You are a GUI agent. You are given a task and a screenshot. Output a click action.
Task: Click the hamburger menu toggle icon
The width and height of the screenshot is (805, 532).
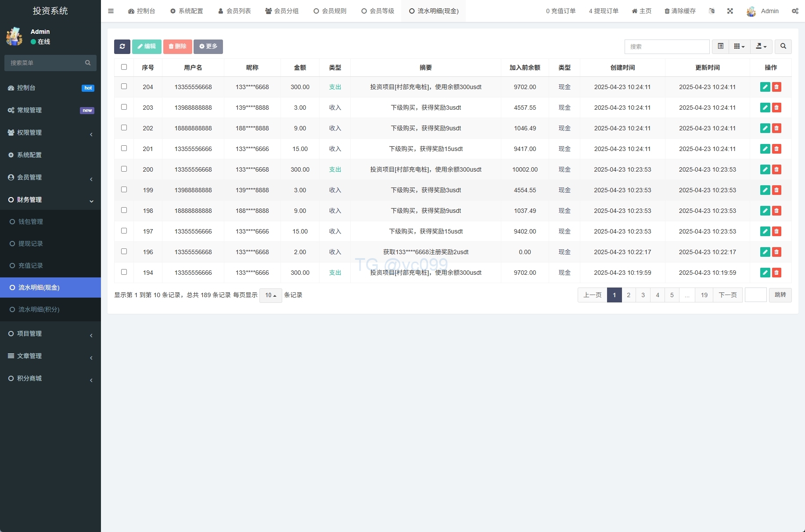pos(111,11)
